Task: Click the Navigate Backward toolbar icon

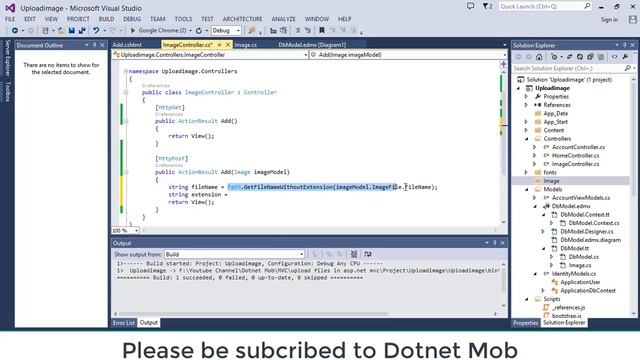Action: 15,31
